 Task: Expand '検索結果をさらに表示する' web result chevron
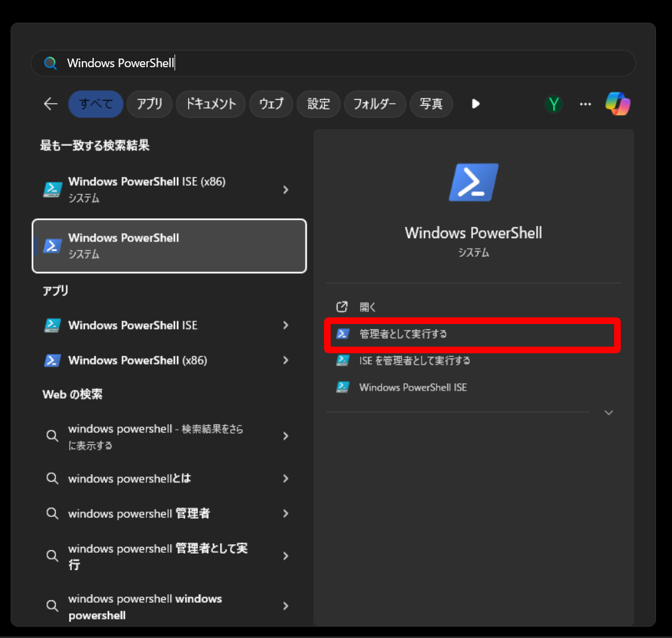click(286, 436)
